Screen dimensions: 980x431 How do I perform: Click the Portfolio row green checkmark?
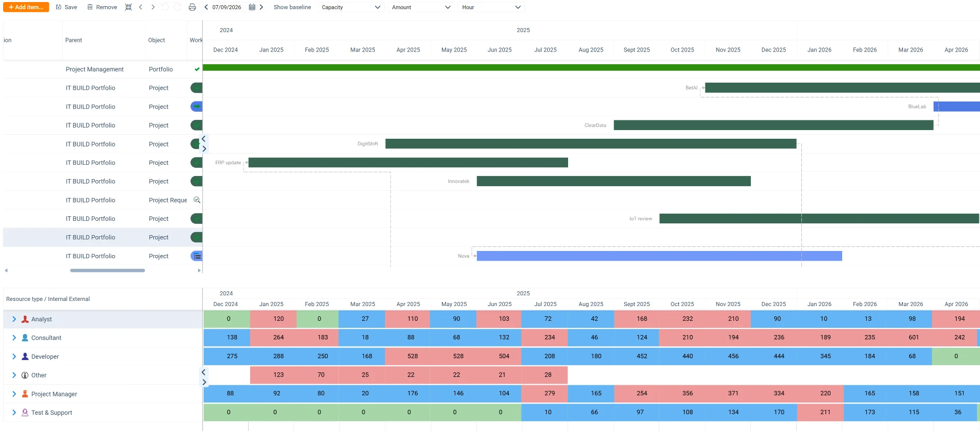pyautogui.click(x=197, y=69)
